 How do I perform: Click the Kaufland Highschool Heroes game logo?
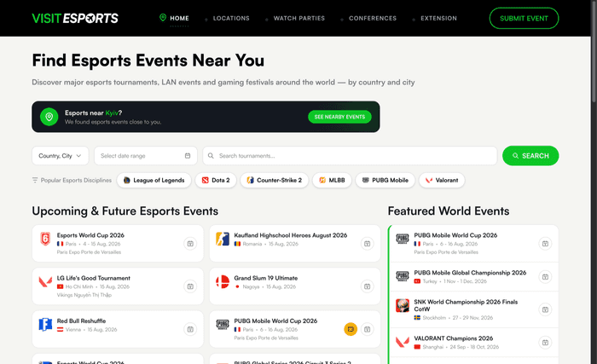click(x=223, y=239)
